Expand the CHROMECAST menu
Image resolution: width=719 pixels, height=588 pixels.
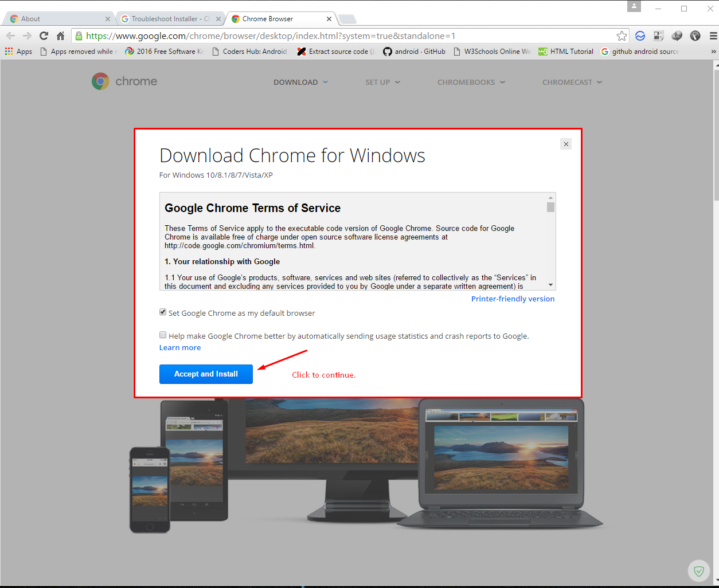[x=572, y=82]
